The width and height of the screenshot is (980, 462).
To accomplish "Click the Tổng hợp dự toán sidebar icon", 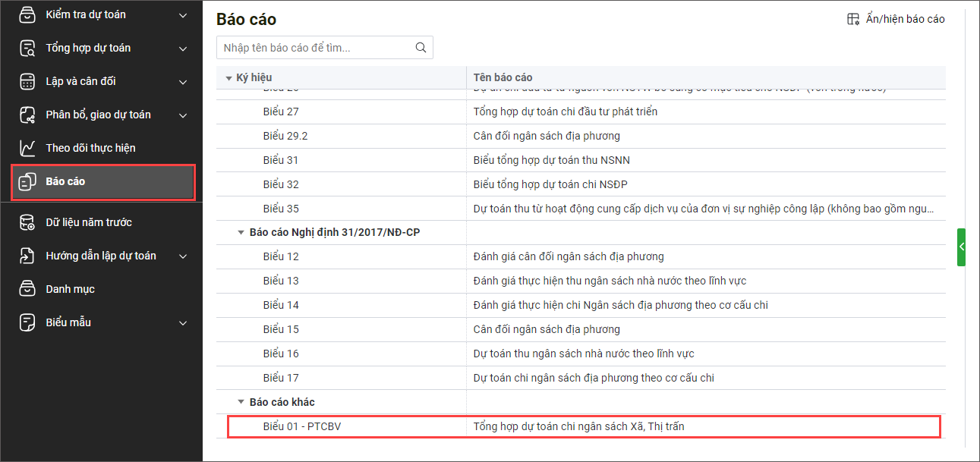I will 27,48.
